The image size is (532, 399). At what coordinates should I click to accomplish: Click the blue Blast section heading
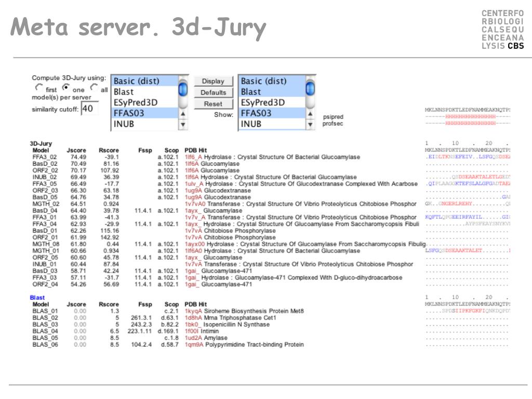37,298
